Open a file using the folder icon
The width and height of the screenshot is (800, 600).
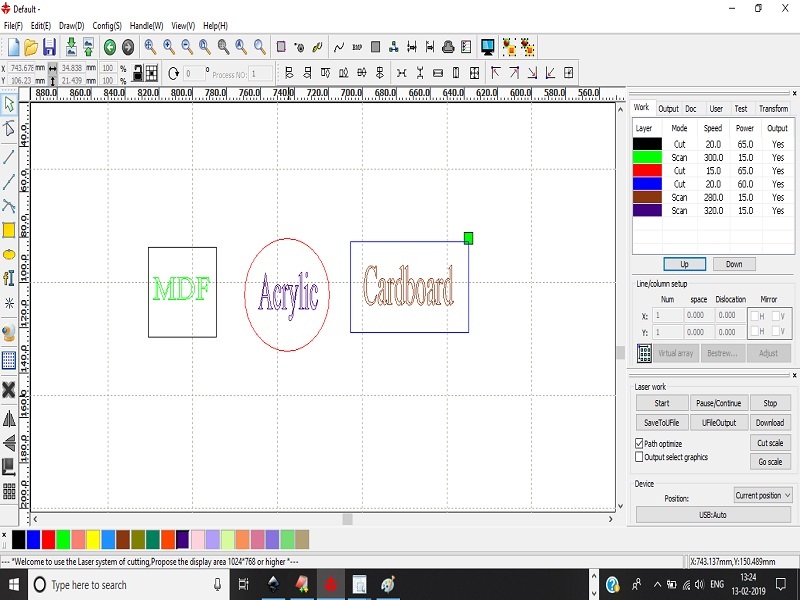pos(31,47)
